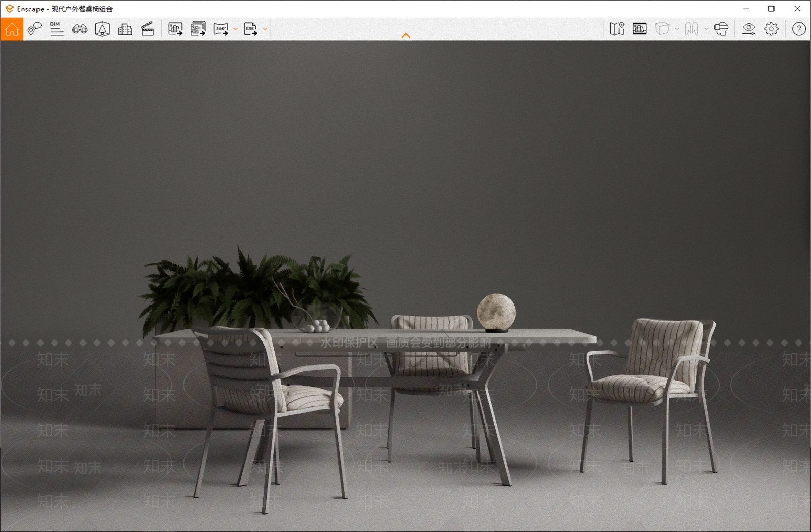Open collaborative annotations with the pin icon

point(34,29)
